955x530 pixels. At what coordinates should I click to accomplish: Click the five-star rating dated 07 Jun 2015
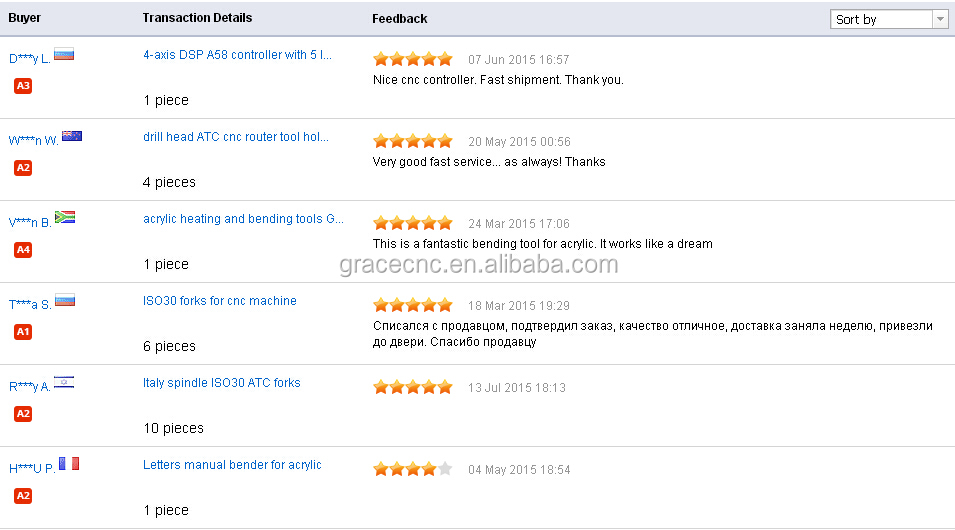413,59
